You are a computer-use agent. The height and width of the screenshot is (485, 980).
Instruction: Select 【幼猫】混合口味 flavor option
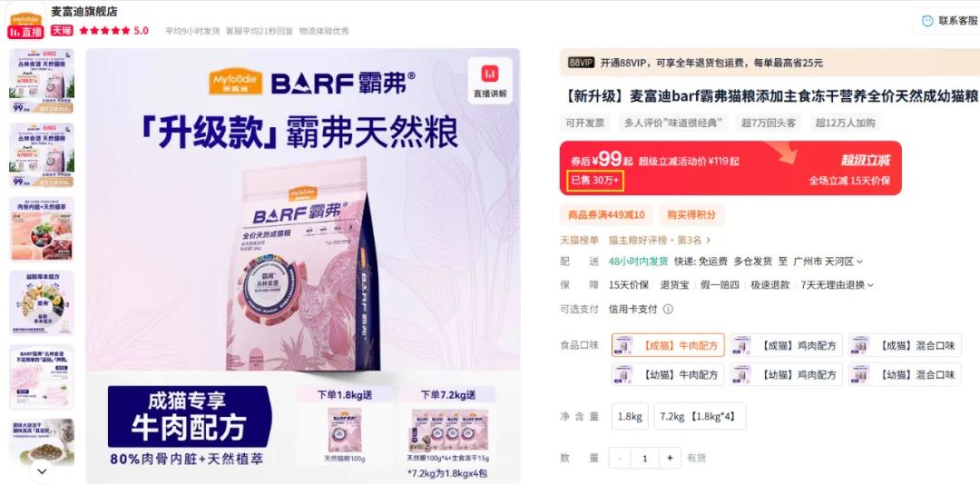[x=905, y=375]
